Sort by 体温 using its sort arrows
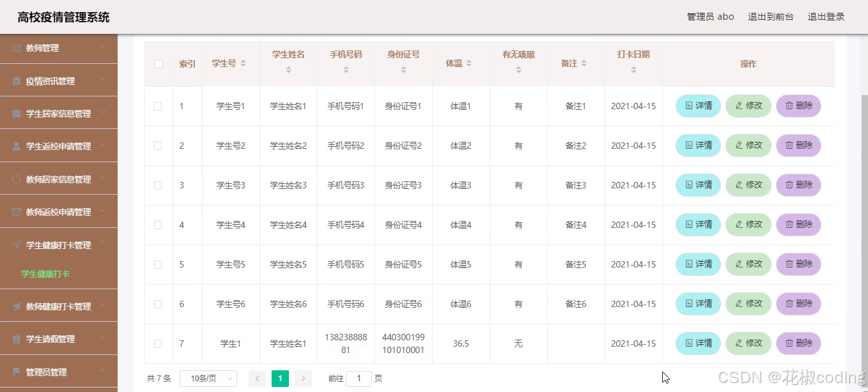 tap(469, 64)
